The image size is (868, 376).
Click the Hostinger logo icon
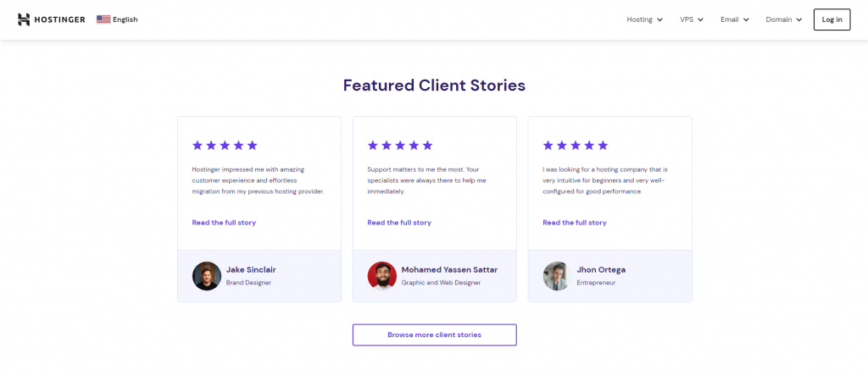point(24,19)
